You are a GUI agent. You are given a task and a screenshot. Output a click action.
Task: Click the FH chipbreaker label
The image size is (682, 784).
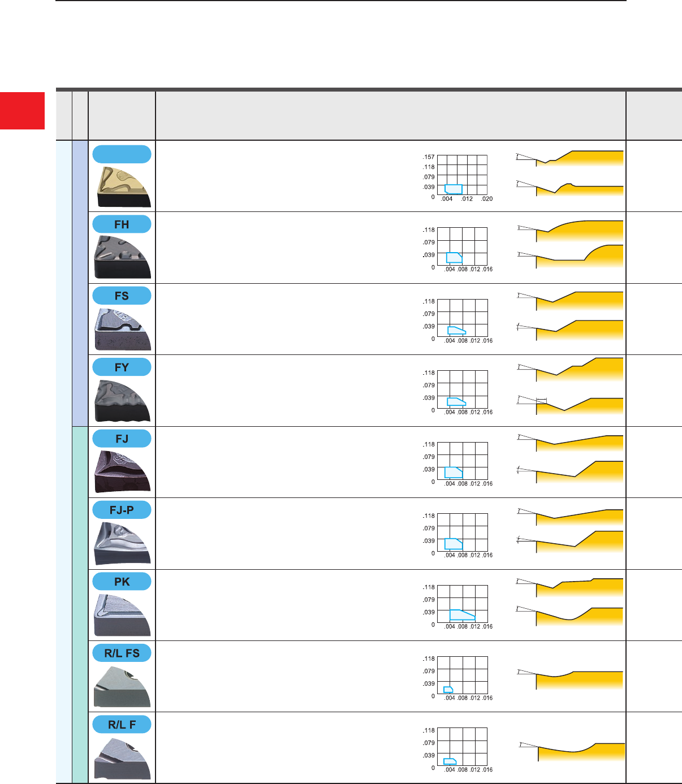(122, 224)
